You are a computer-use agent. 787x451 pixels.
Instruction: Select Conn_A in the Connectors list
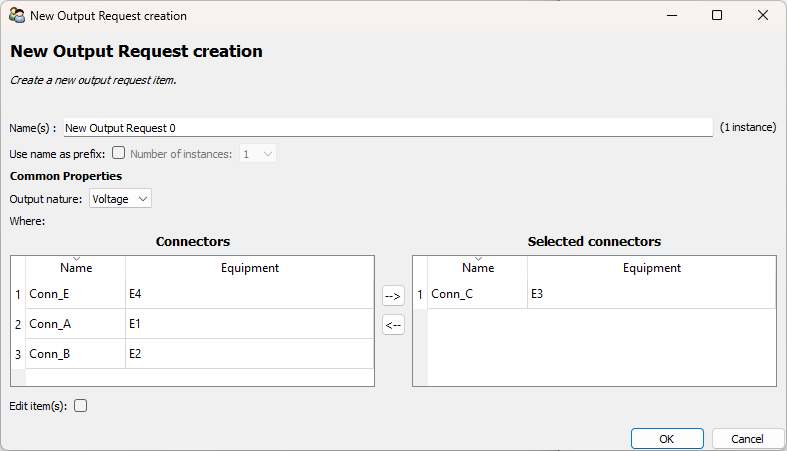[x=75, y=324]
